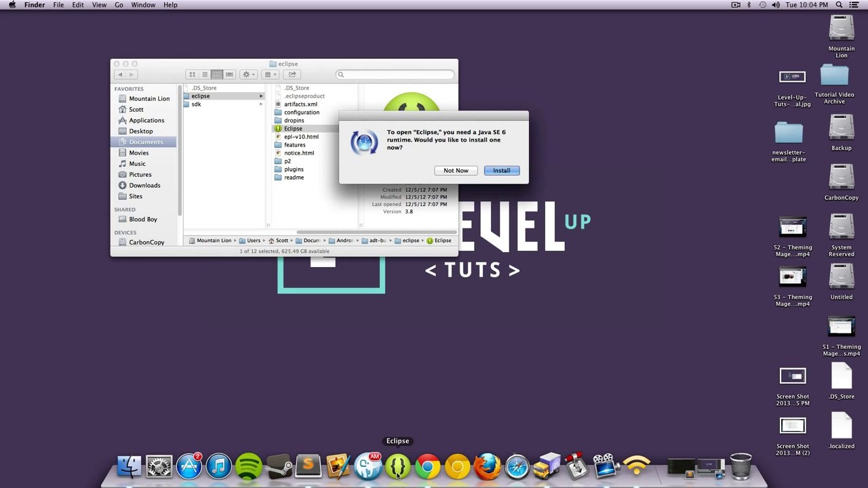868x488 pixels.
Task: Click the Finder Share toolbar button
Action: click(x=292, y=75)
